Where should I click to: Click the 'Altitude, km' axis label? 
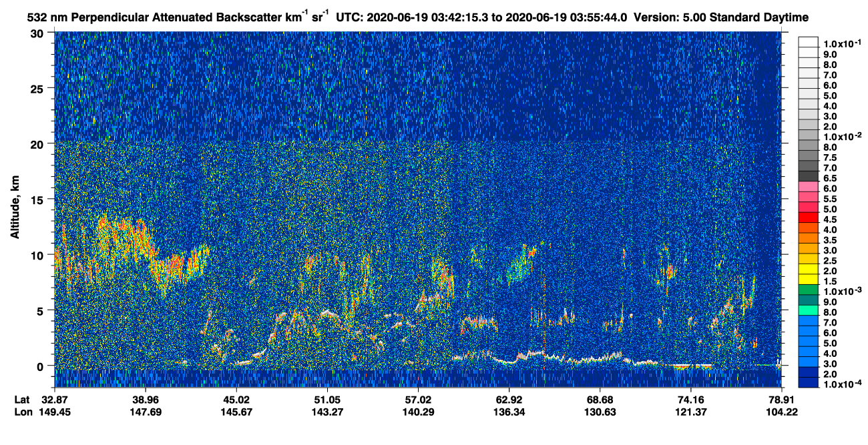tap(15, 207)
